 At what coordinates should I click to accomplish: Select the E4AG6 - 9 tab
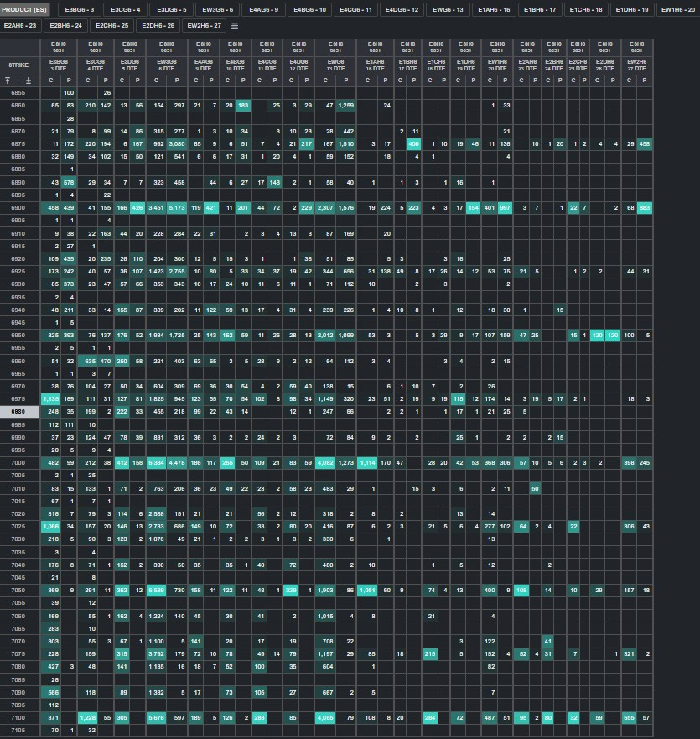(x=264, y=9)
